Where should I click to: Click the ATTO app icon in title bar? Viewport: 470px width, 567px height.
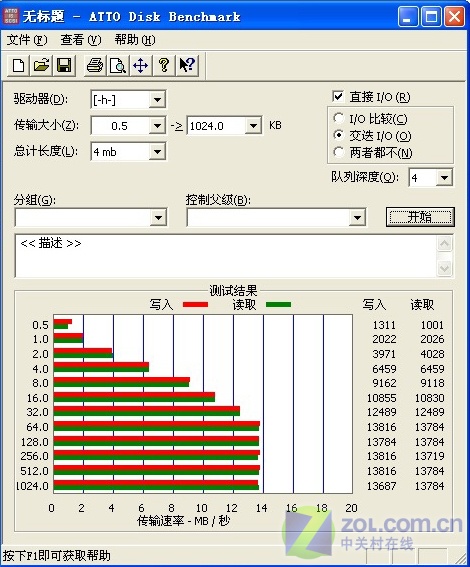[10, 16]
